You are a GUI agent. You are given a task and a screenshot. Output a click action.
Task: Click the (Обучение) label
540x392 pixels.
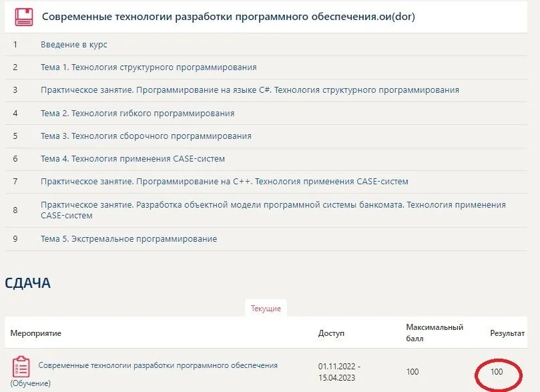pos(30,383)
